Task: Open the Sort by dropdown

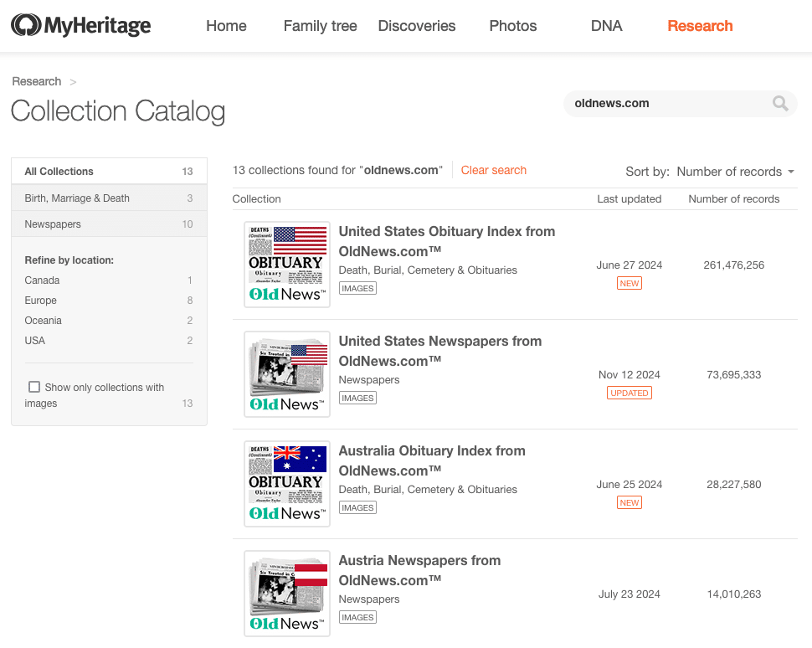Action: point(735,172)
